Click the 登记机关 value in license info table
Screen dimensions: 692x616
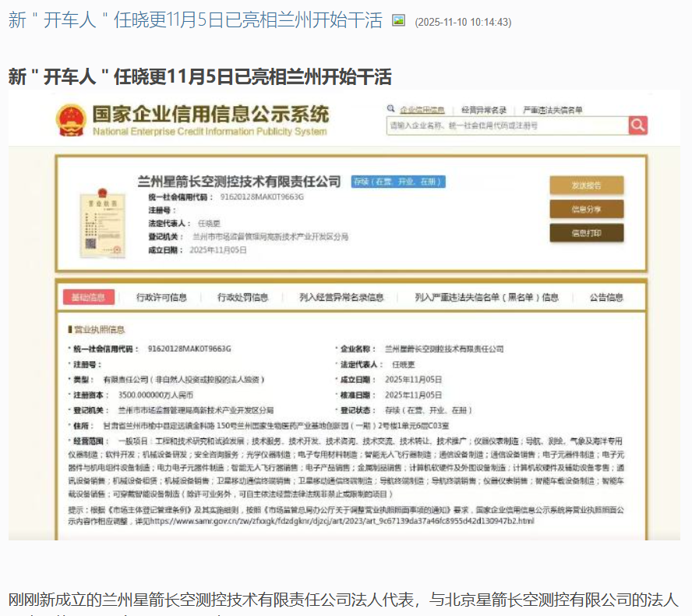click(196, 410)
